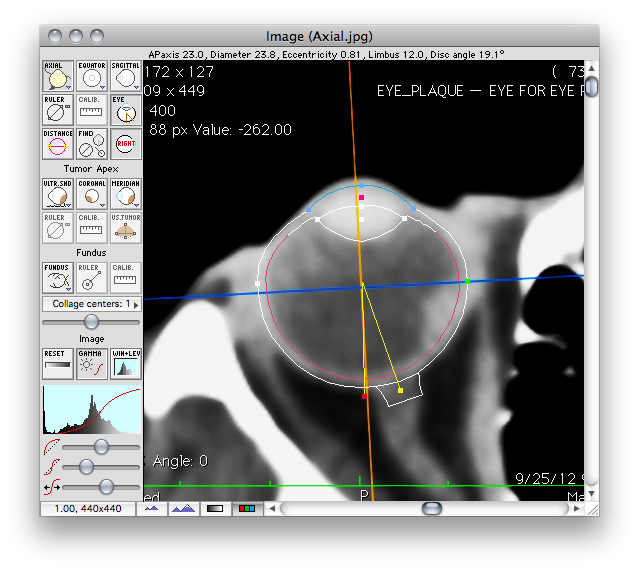Click the red handle at posterior pole
Viewport: 639px width, 571px height.
[x=364, y=396]
